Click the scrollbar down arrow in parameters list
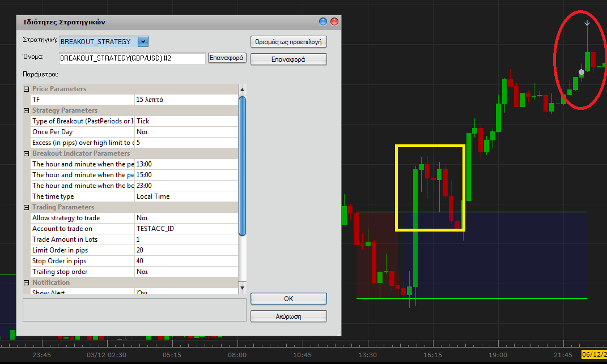Viewport: 607px width, 364px height. pos(243,288)
